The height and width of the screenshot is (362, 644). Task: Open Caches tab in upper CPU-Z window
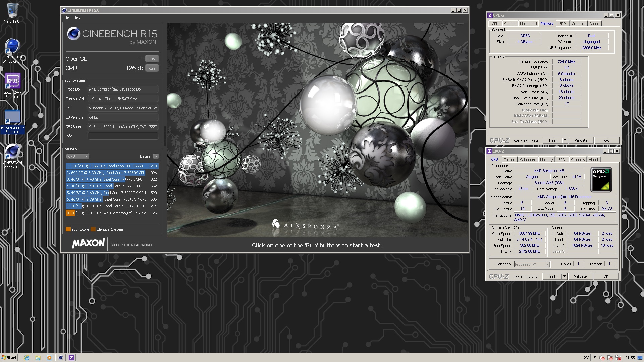[510, 24]
